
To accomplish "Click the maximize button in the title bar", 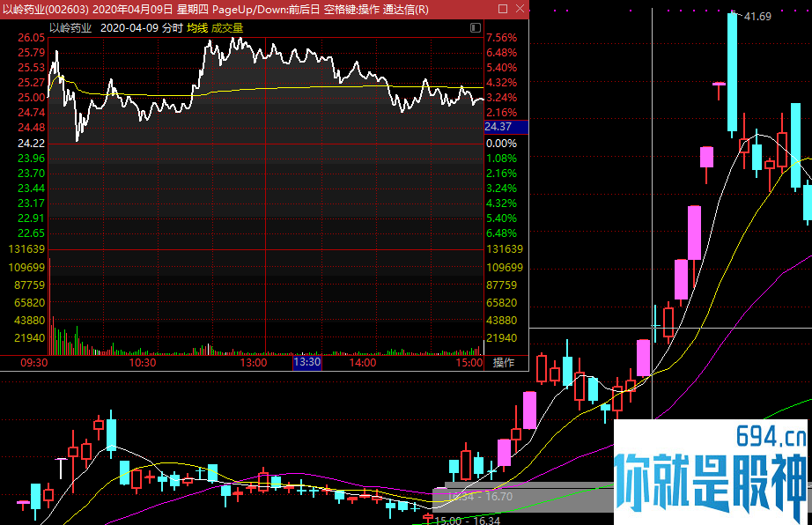I will pyautogui.click(x=503, y=9).
